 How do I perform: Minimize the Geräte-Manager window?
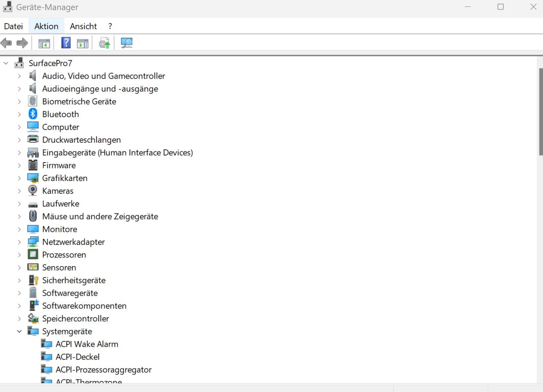coord(468,7)
